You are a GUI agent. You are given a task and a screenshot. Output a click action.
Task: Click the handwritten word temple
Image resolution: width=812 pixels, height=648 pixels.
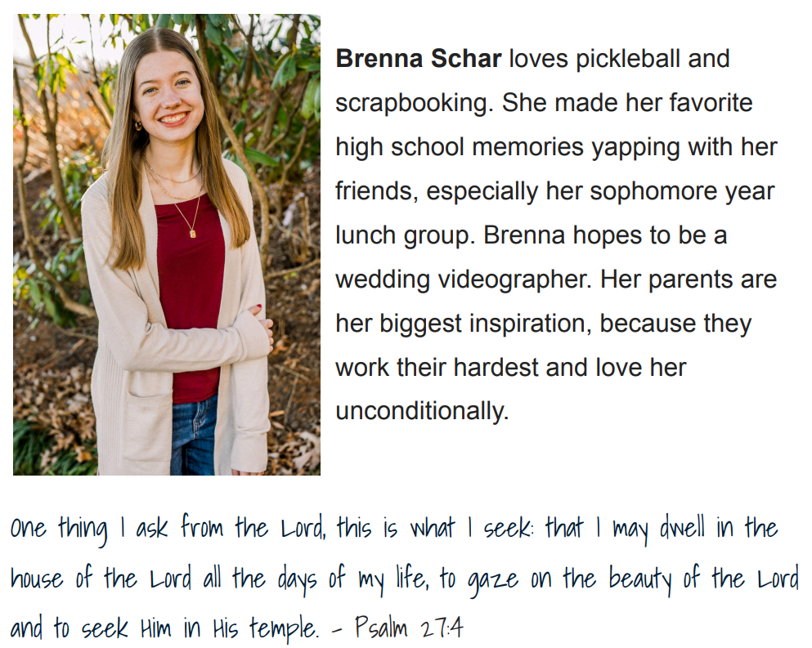[x=284, y=629]
